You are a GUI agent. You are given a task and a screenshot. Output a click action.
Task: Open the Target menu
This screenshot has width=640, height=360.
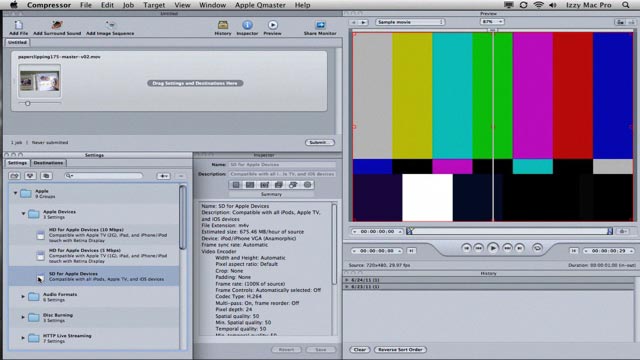[x=154, y=5]
